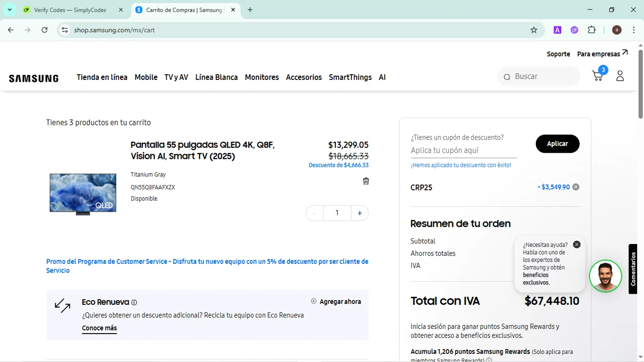The image size is (644, 362).
Task: Select the Carrito de Compras Samsung tab
Action: (x=185, y=10)
